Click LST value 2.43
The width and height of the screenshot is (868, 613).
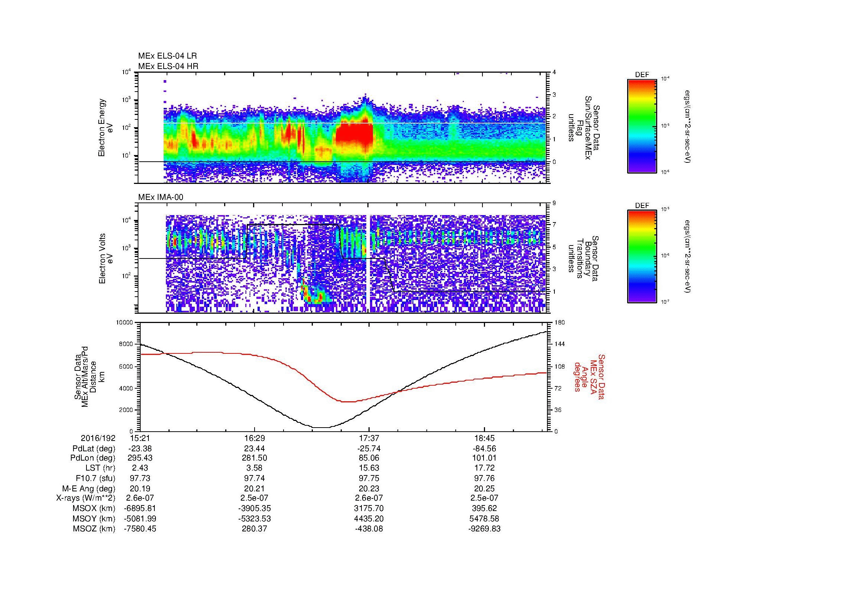point(140,468)
